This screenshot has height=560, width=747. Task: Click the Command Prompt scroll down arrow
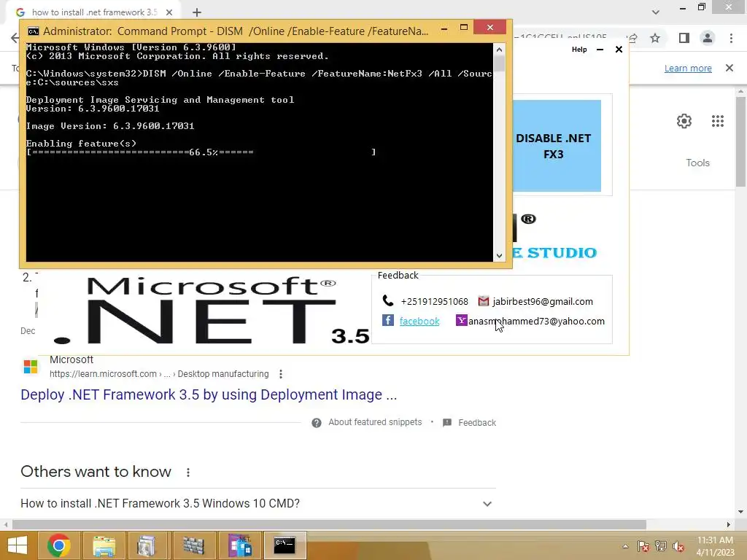click(499, 256)
